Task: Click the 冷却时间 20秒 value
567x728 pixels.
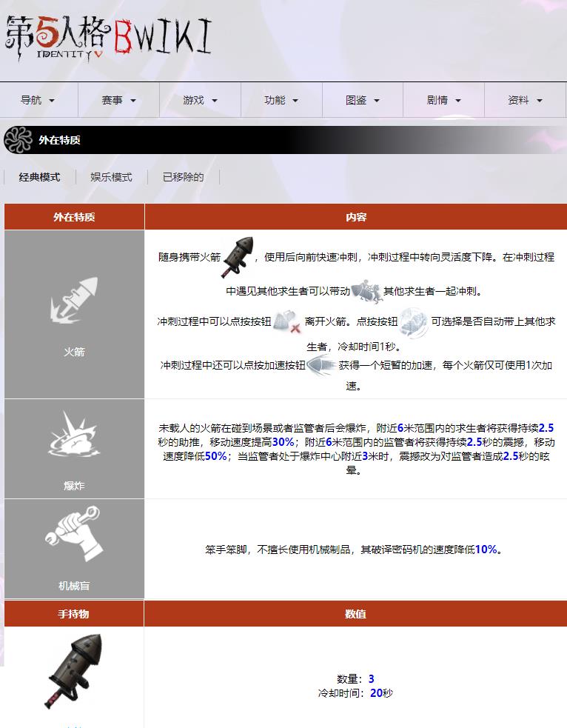Action: (x=381, y=692)
